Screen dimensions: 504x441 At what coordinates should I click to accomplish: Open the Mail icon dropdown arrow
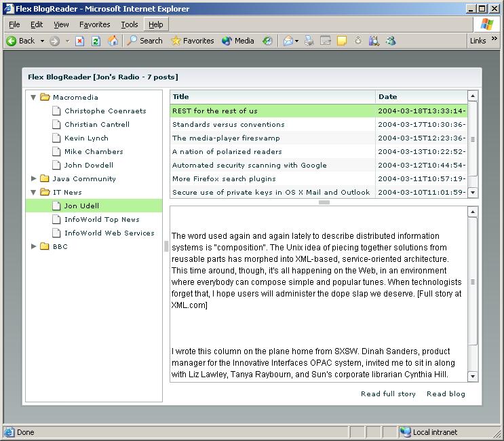point(296,41)
